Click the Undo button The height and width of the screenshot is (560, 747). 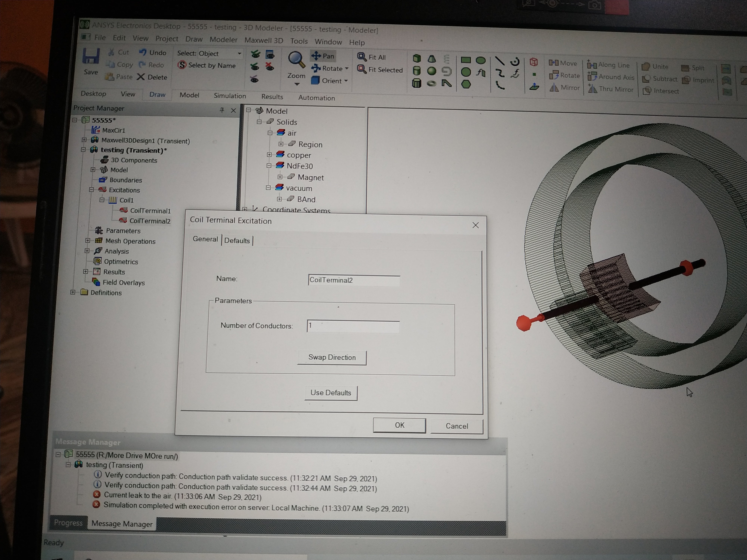[x=152, y=53]
